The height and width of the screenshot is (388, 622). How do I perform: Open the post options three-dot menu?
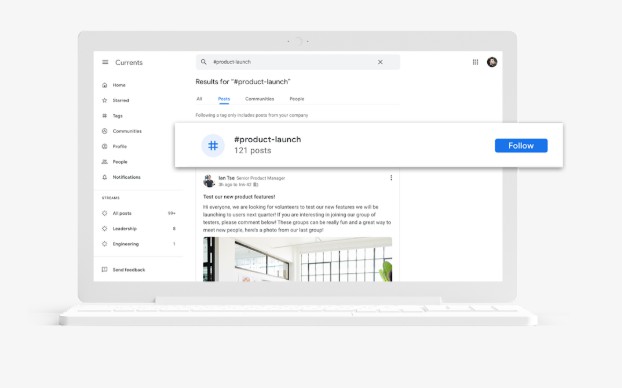[391, 178]
